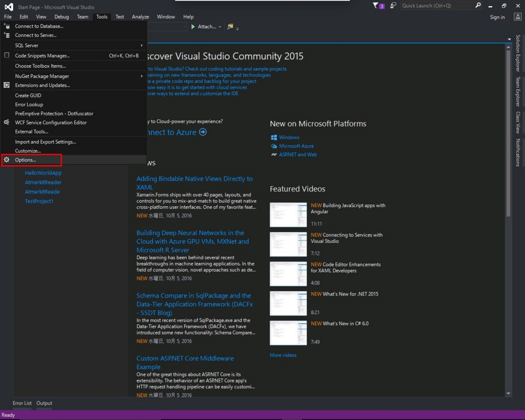Open Adding Bindable Native Views article
Image resolution: width=525 pixels, height=420 pixels.
pyautogui.click(x=194, y=183)
